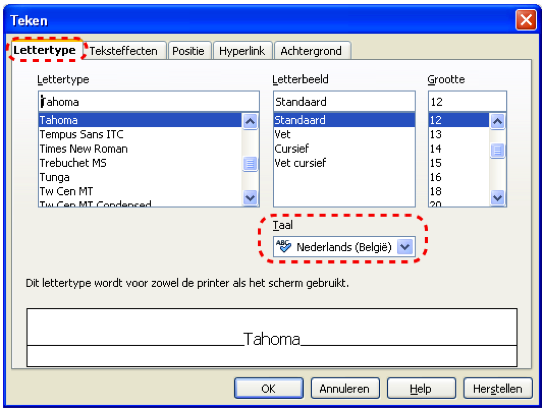544x412 pixels.
Task: Close the Teken dialog with X
Action: click(526, 20)
